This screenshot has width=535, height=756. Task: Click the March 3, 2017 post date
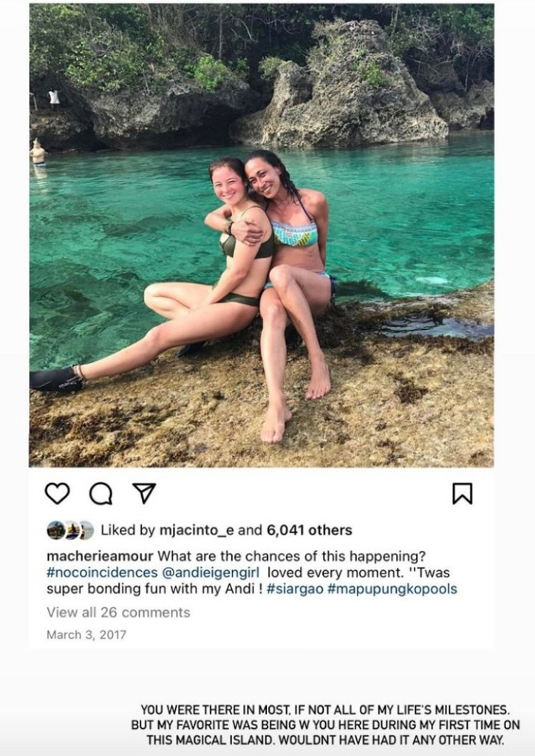point(86,634)
